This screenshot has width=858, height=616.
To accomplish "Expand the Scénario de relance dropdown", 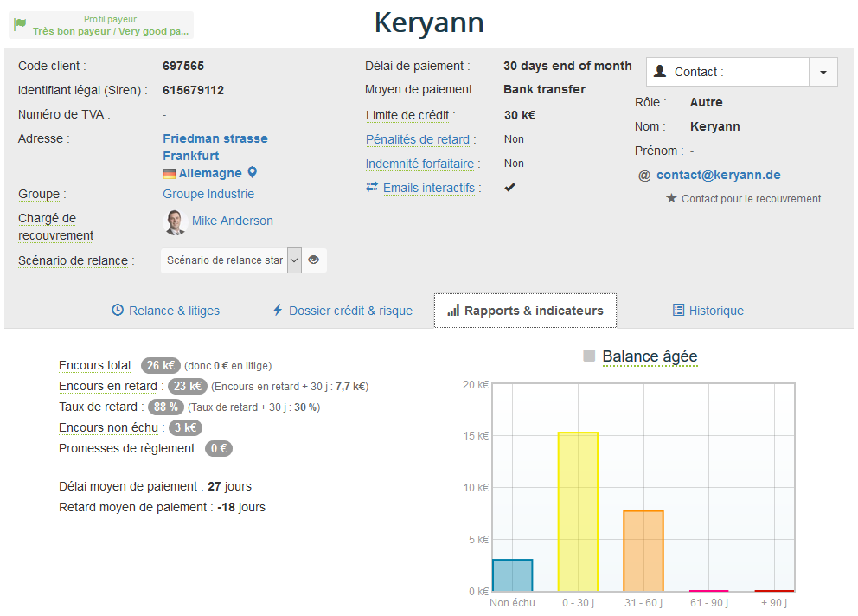I will click(294, 260).
